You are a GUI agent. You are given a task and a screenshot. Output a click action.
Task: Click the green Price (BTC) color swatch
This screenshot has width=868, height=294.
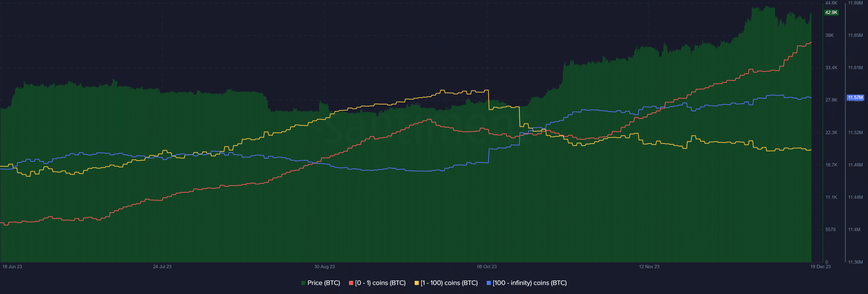coord(303,283)
